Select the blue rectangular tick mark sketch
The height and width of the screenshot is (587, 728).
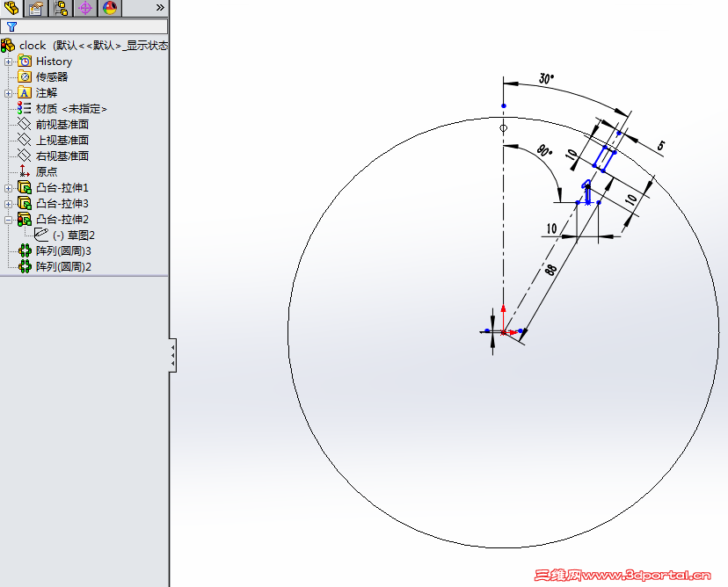pos(605,159)
